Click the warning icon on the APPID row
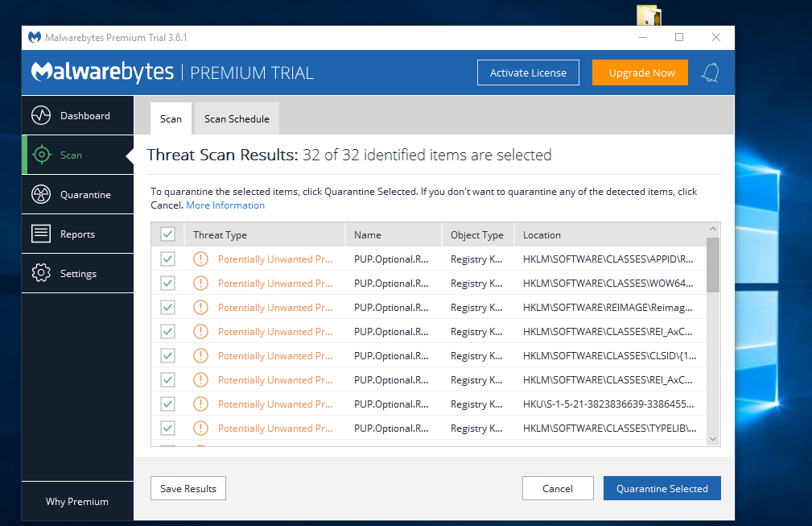Image resolution: width=812 pixels, height=526 pixels. tap(200, 259)
